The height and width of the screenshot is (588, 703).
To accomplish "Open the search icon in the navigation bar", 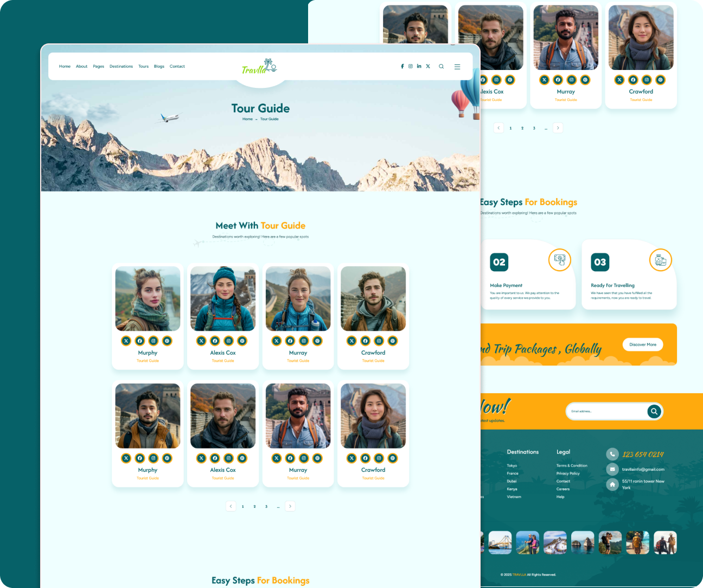I will pos(442,67).
